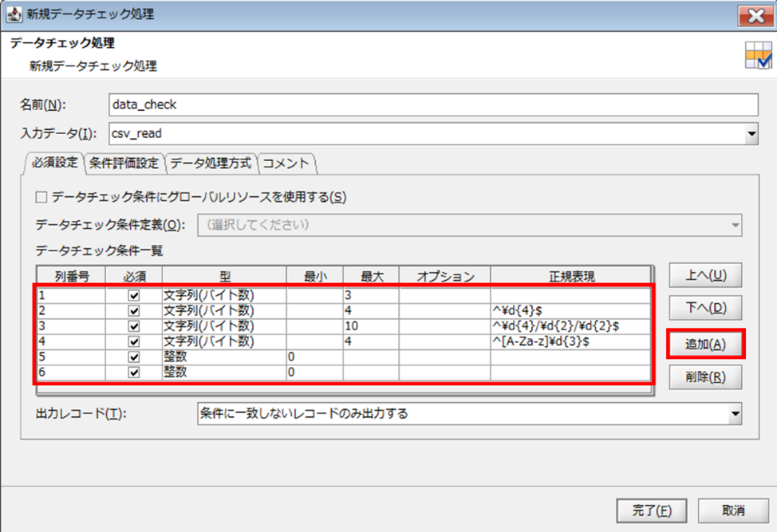Expand the データチェック条件定義 dropdown
This screenshot has width=777, height=532.
735,225
